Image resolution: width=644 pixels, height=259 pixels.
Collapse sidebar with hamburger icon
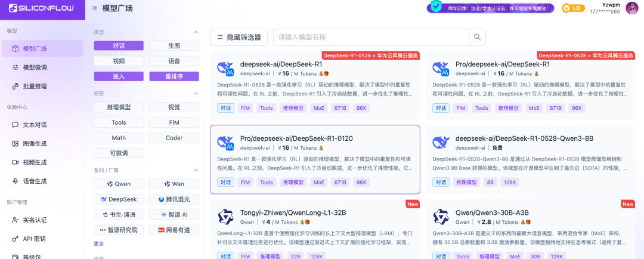[x=95, y=8]
